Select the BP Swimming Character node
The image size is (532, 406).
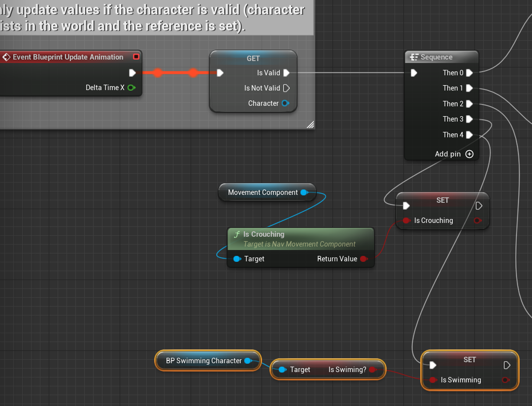click(203, 361)
